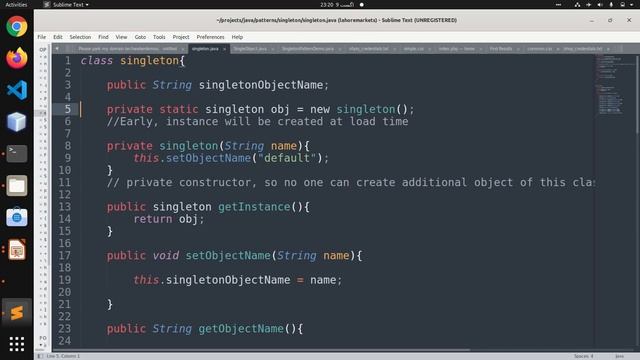Switch to the SingletonPatternDemo.java tab

[308, 49]
